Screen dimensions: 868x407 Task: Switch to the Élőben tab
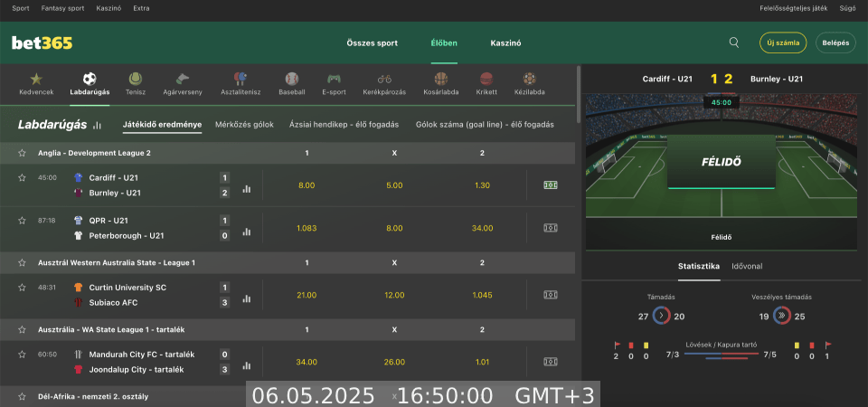(x=444, y=43)
